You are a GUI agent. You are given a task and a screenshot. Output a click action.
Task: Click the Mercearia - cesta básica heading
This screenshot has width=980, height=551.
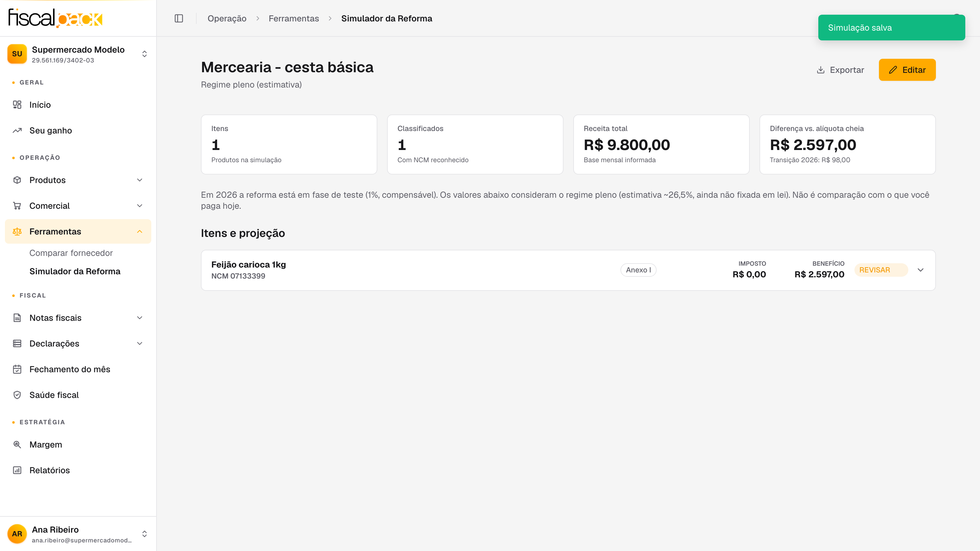287,67
